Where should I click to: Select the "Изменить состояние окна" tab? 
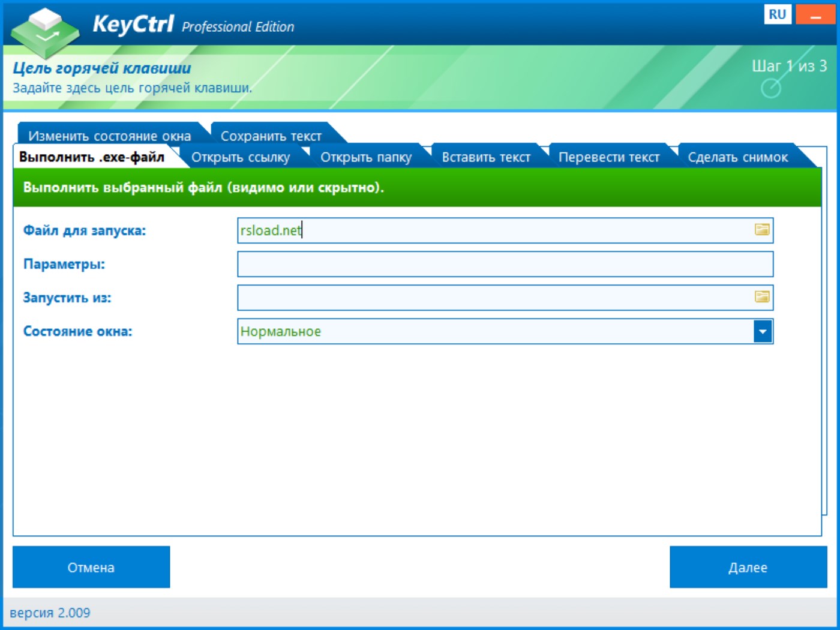coord(111,134)
